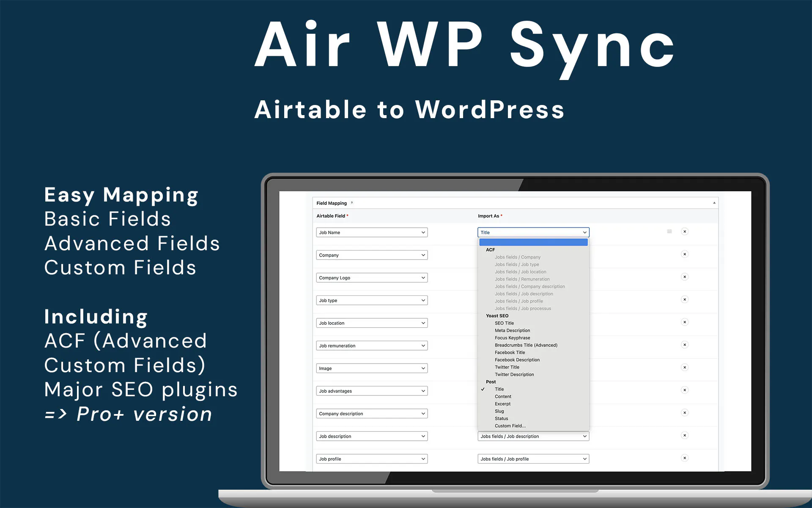Image resolution: width=812 pixels, height=508 pixels.
Task: Choose Focus Keyphrase option
Action: [512, 338]
